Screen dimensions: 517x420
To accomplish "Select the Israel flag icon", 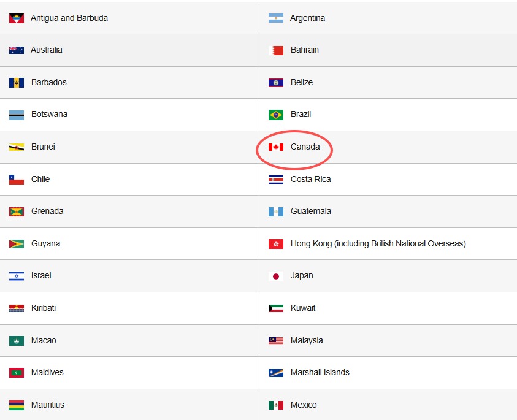I will point(17,276).
